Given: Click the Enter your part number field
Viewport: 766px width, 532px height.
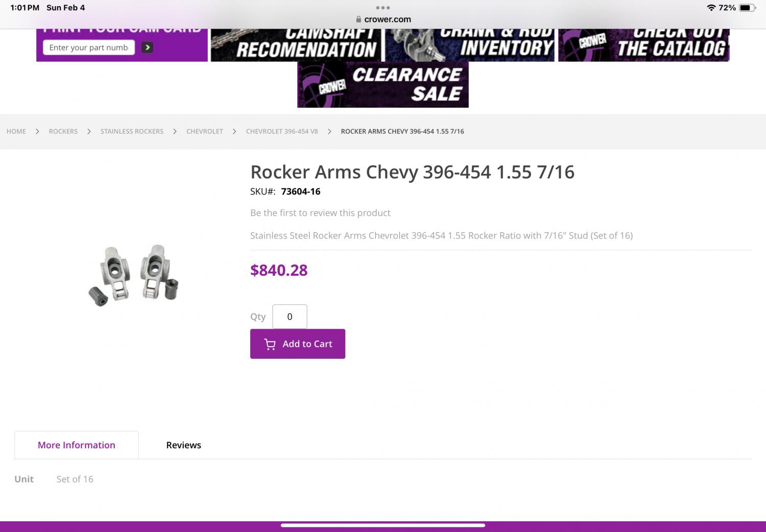Looking at the screenshot, I should (89, 47).
